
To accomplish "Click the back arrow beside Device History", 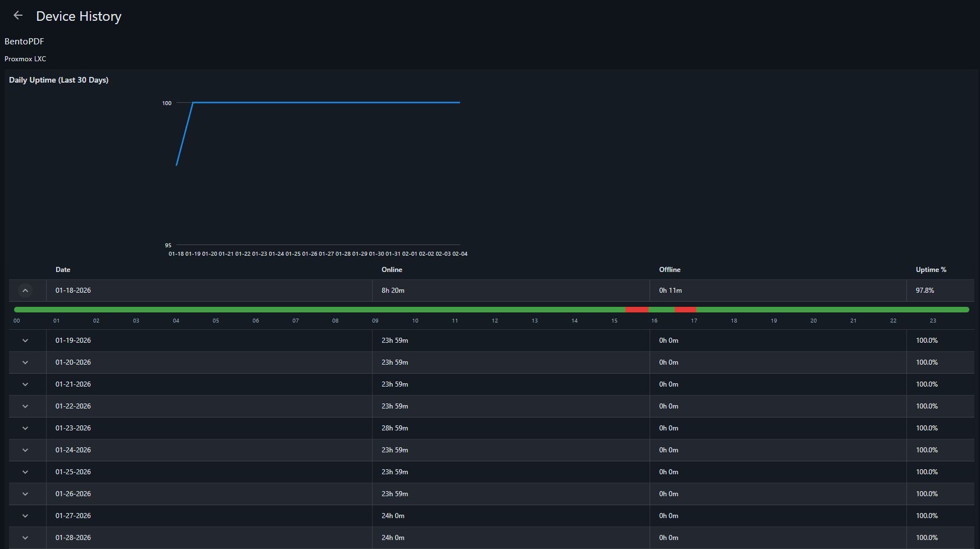I will pos(18,16).
